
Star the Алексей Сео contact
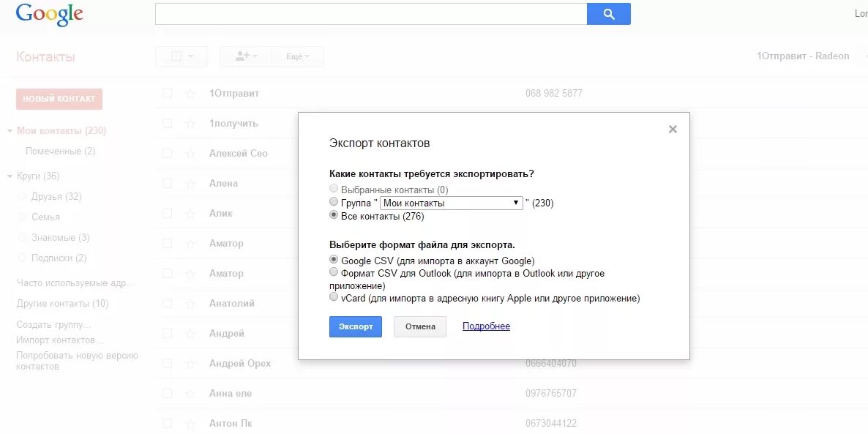190,154
